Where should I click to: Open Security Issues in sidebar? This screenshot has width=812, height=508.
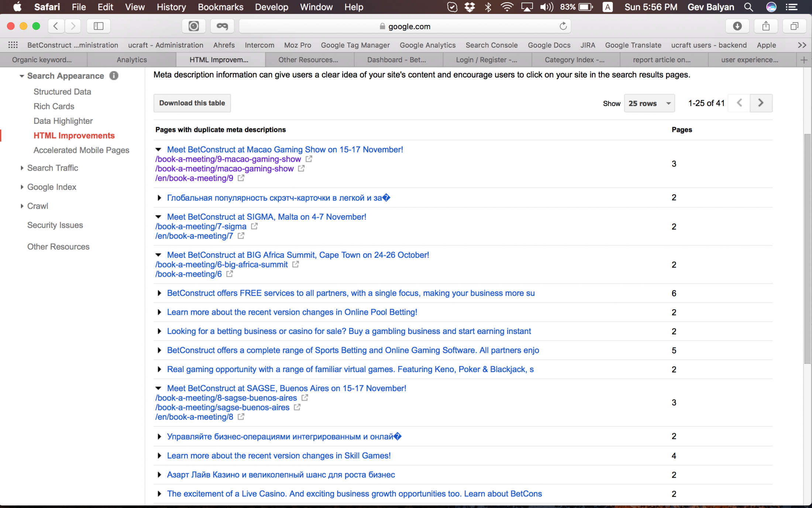[55, 225]
